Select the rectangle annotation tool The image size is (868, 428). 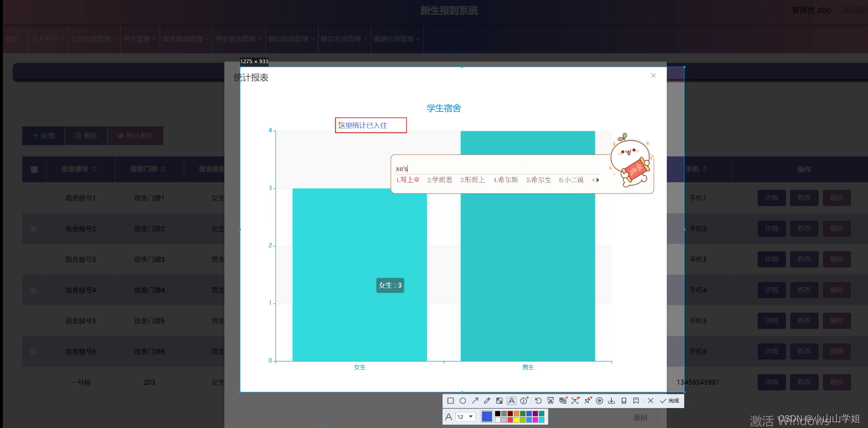tap(451, 400)
